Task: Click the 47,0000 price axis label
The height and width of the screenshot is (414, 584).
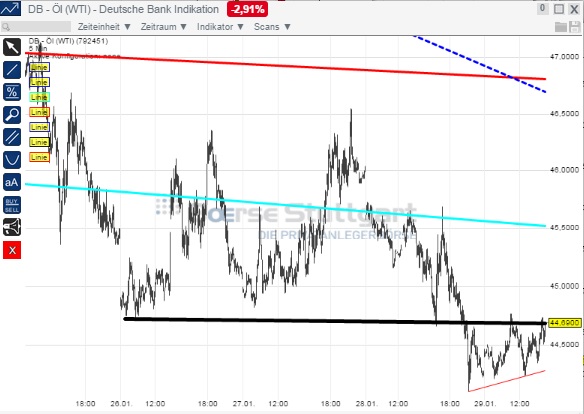Action: pos(565,57)
